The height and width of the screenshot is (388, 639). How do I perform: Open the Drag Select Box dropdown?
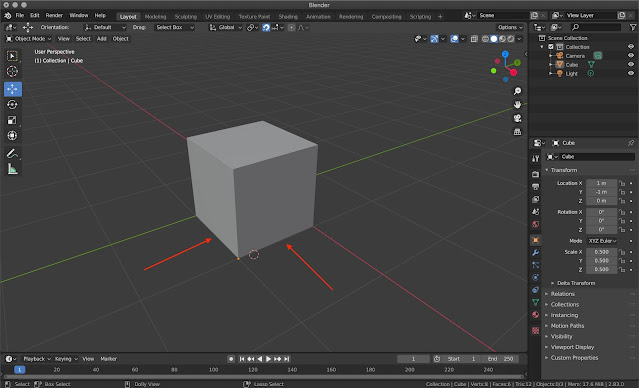[175, 27]
